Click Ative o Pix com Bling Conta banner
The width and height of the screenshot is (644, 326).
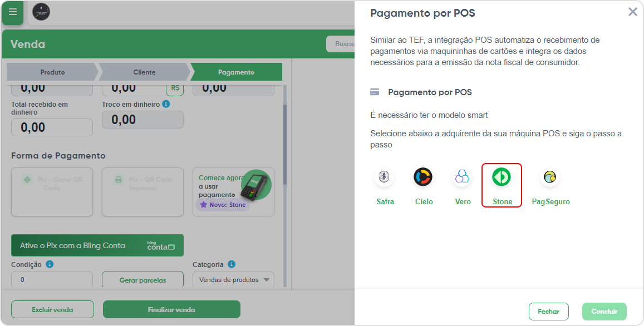(97, 245)
